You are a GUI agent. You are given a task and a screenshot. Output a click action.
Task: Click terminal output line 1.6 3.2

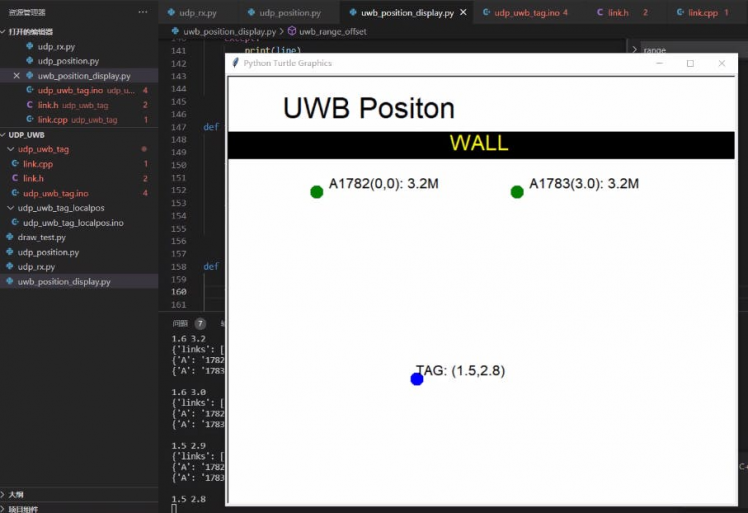click(188, 339)
